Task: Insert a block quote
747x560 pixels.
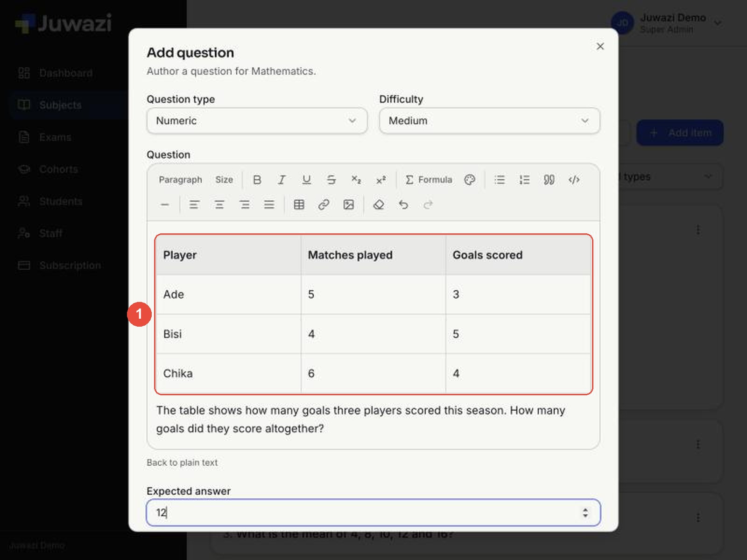Action: pos(549,180)
